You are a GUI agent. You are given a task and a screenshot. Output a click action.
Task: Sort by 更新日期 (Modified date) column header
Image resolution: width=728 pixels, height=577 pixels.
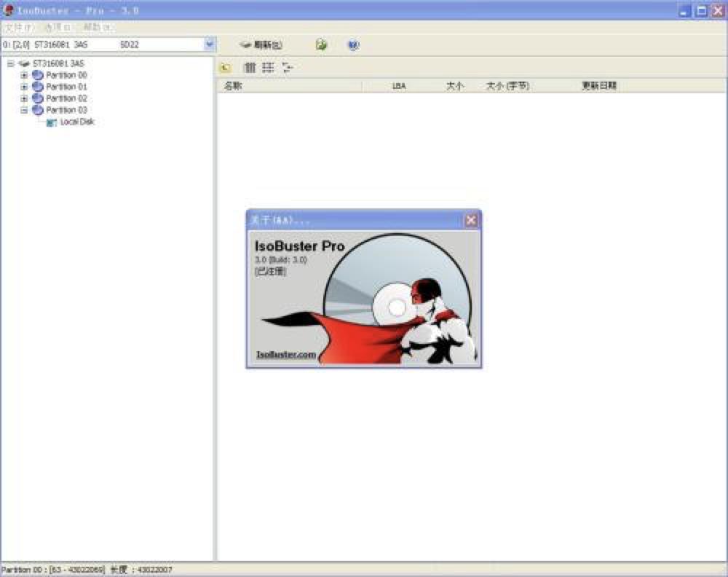599,86
